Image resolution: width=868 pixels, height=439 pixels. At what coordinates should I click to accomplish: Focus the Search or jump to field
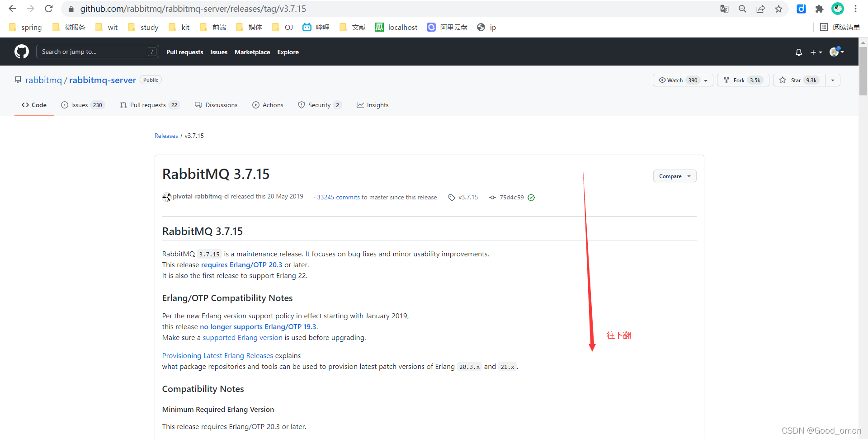point(98,52)
